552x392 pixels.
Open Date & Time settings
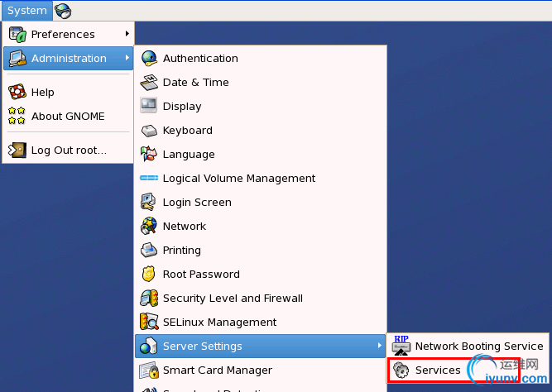(x=261, y=83)
